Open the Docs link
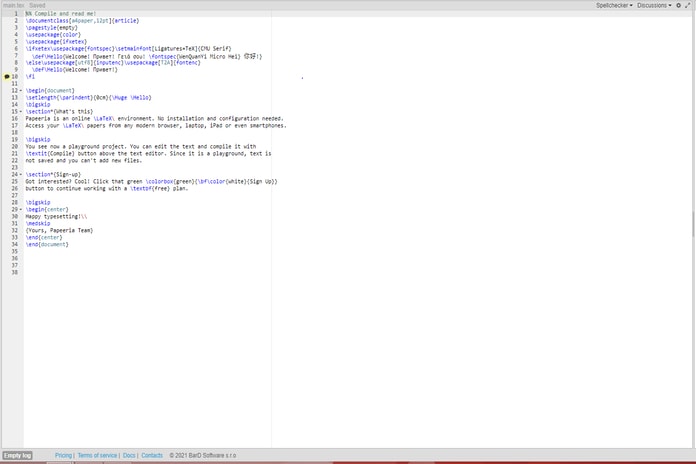The height and width of the screenshot is (464, 696). coord(129,455)
